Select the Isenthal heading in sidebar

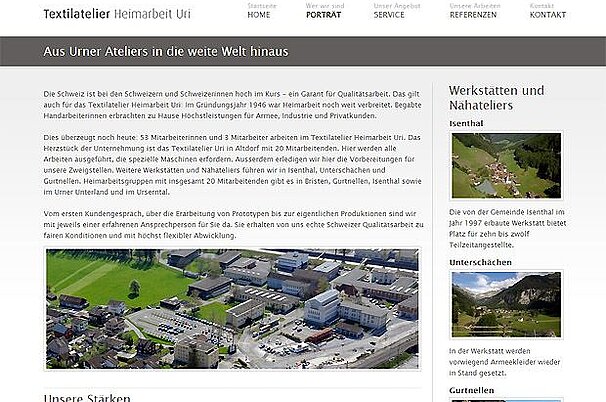click(x=467, y=123)
